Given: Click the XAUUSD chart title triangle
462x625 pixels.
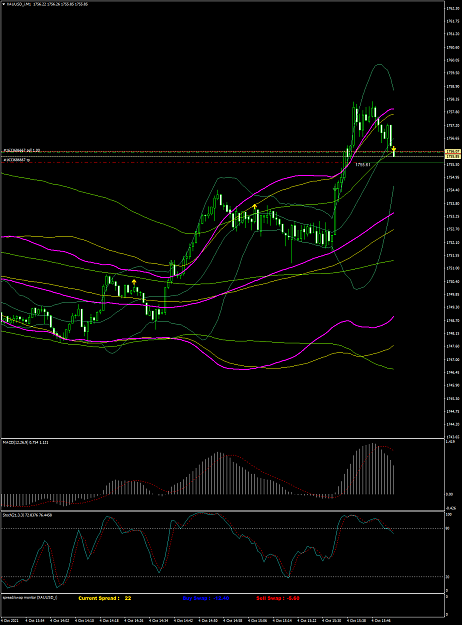Looking at the screenshot, I should [x=4, y=4].
